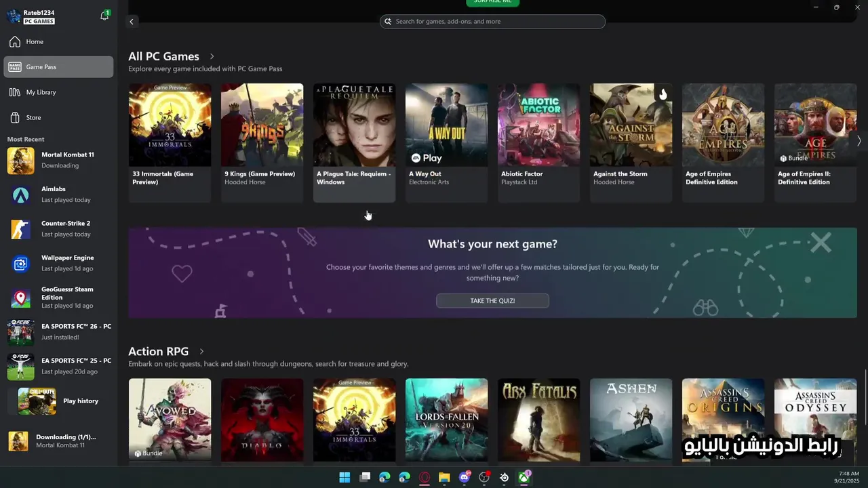Open Wallpaper Engine in recent list

[59, 264]
